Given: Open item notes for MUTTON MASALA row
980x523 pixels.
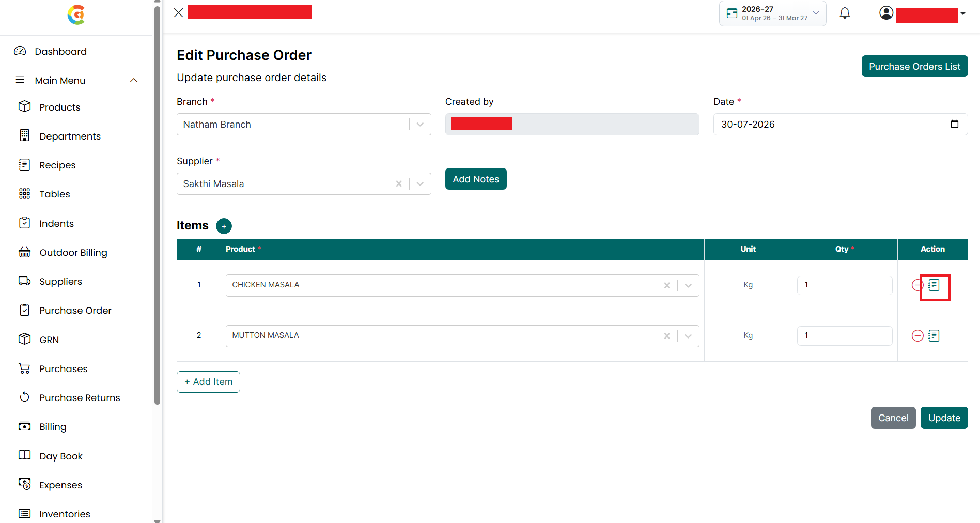Looking at the screenshot, I should (x=934, y=335).
